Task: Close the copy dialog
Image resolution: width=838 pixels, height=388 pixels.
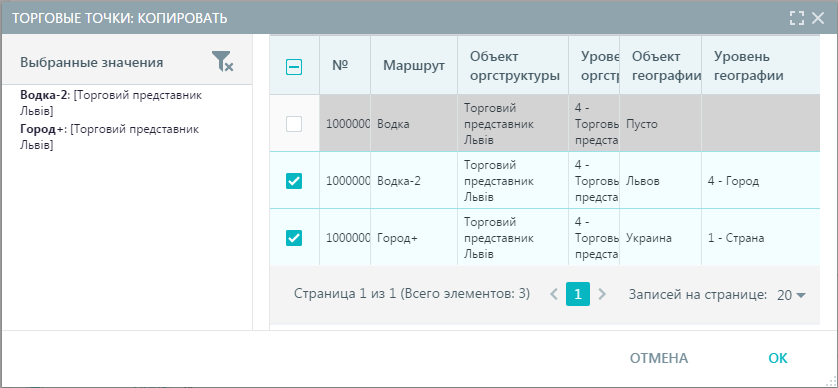Action: [818, 18]
